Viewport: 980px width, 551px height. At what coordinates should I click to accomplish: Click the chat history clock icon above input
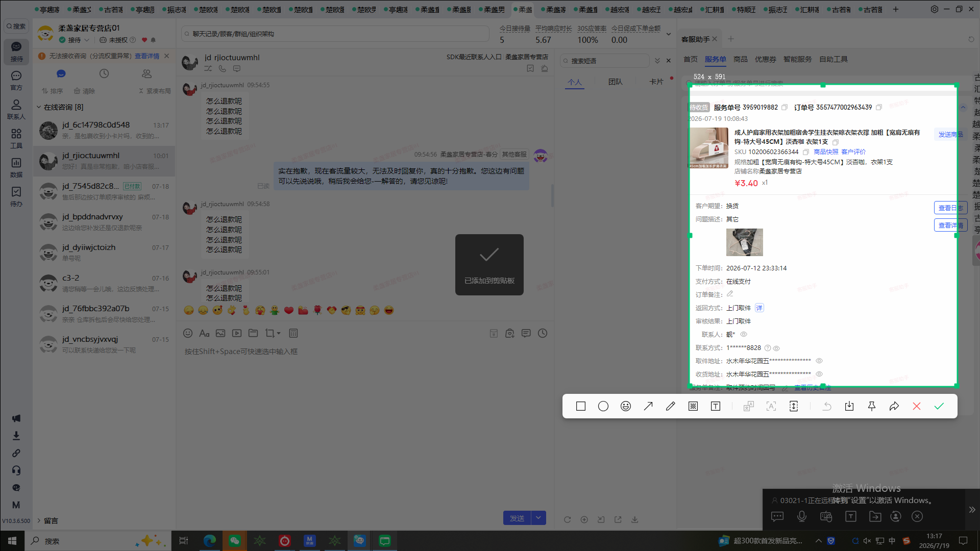[543, 333]
